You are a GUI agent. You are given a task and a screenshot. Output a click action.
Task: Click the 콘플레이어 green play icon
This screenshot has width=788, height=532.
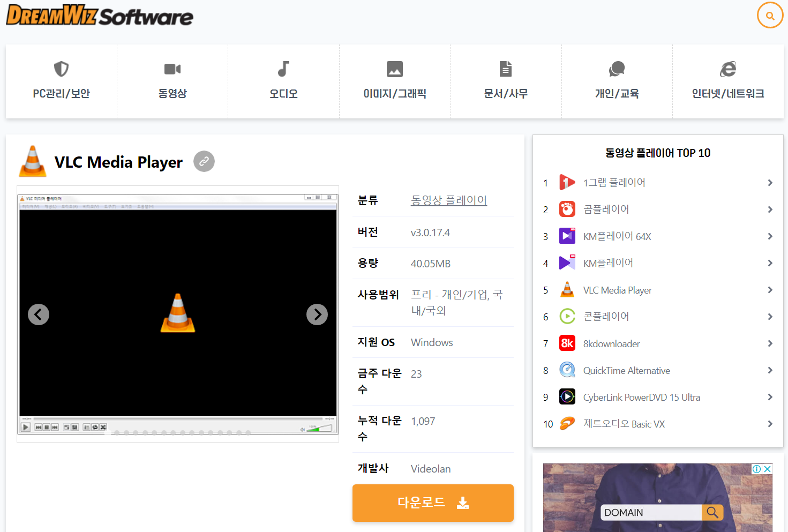click(x=567, y=316)
